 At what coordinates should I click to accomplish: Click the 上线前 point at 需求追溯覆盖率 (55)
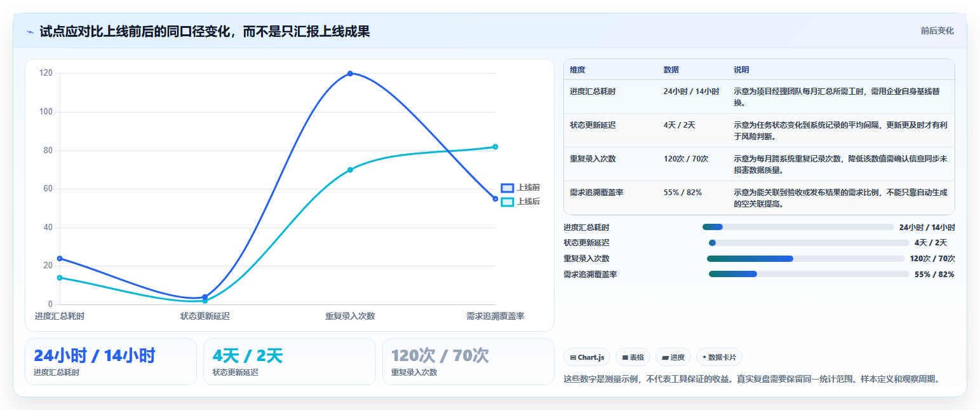click(x=495, y=199)
